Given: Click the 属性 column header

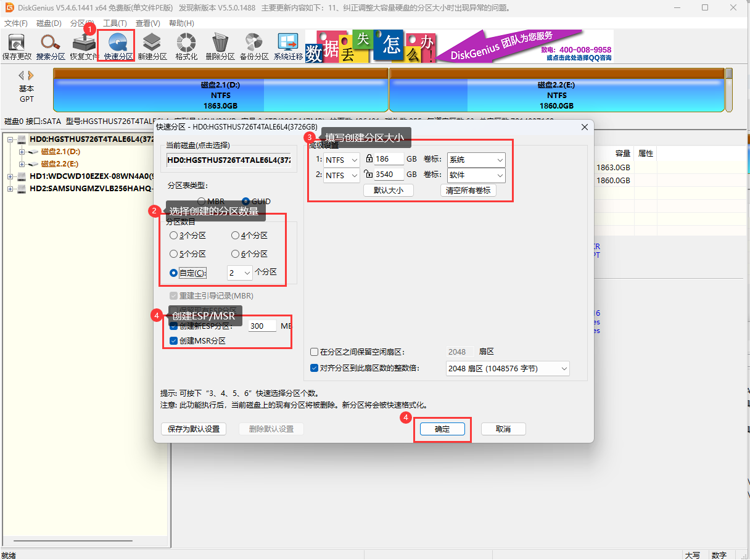Looking at the screenshot, I should click(646, 154).
